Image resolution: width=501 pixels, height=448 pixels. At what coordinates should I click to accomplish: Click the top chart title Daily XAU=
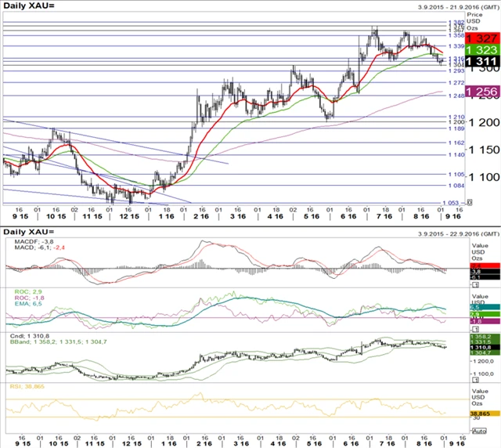coord(28,6)
